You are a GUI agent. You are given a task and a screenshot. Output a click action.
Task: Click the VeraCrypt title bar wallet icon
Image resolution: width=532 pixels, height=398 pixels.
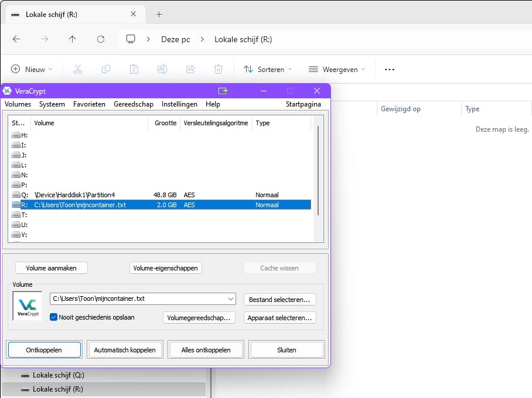coord(223,91)
